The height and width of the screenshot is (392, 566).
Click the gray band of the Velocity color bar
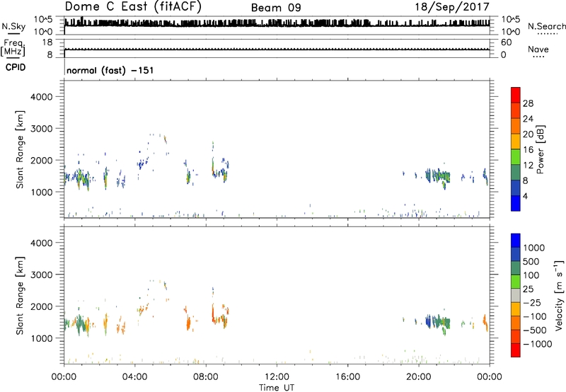(516, 296)
